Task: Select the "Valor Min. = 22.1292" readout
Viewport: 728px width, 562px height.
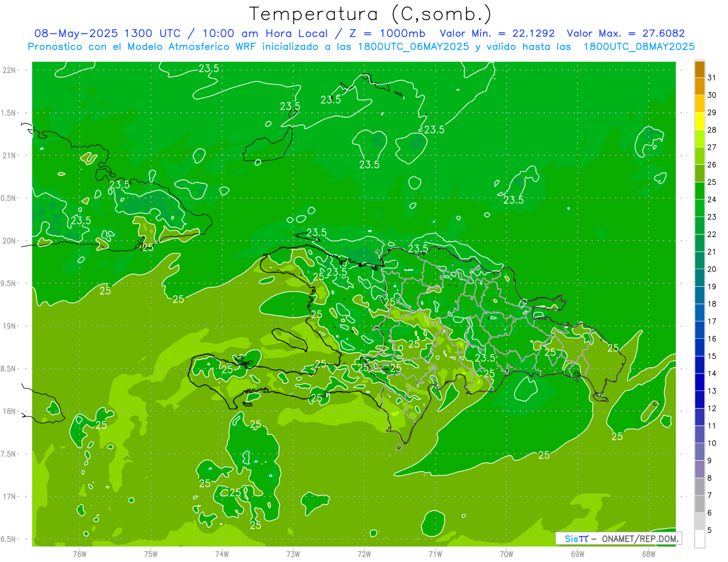Action: (497, 33)
